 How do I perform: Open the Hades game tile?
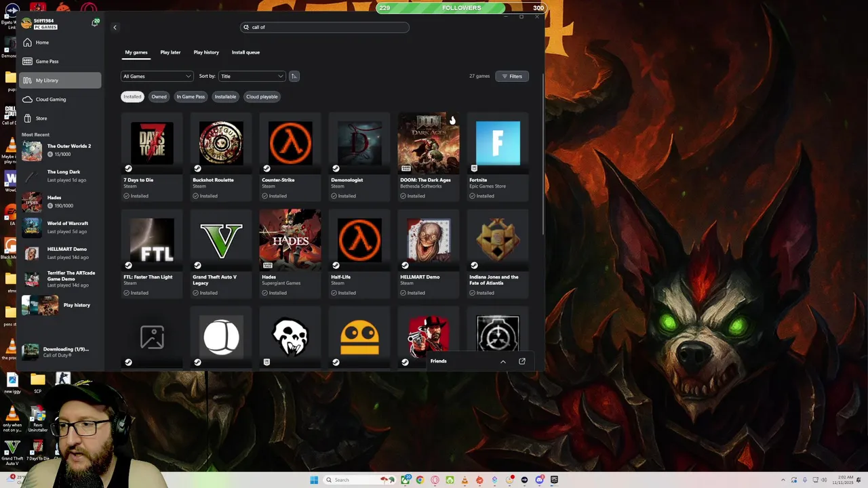(290, 253)
